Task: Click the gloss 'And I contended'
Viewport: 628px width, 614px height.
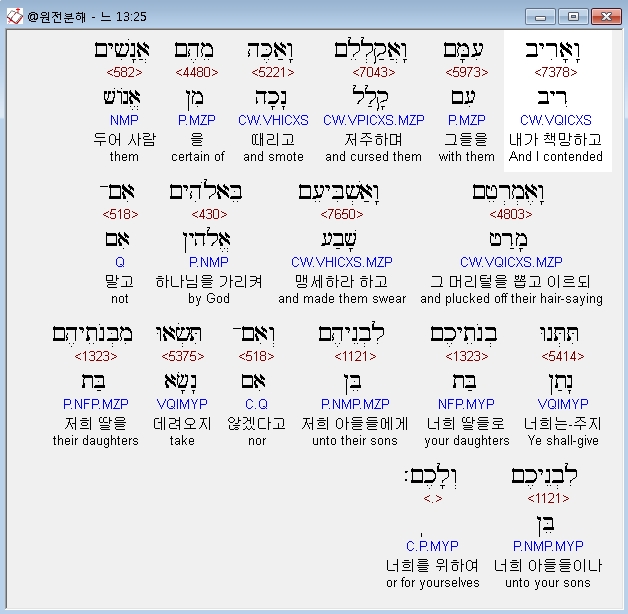Action: [556, 156]
